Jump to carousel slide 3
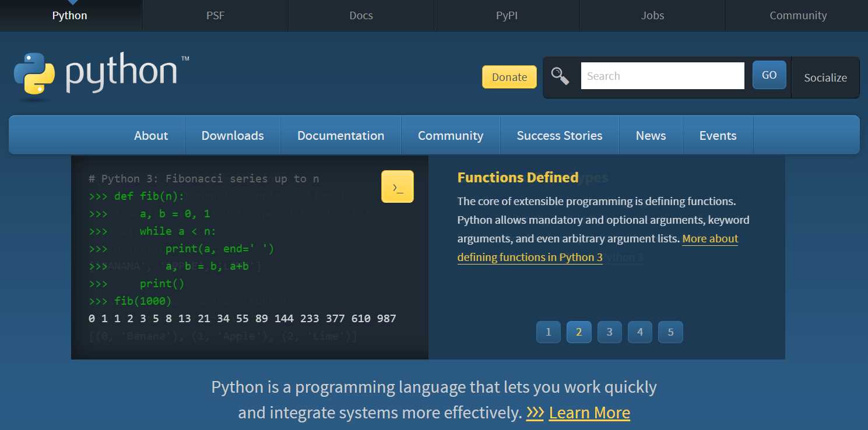The height and width of the screenshot is (430, 868). pos(609,332)
